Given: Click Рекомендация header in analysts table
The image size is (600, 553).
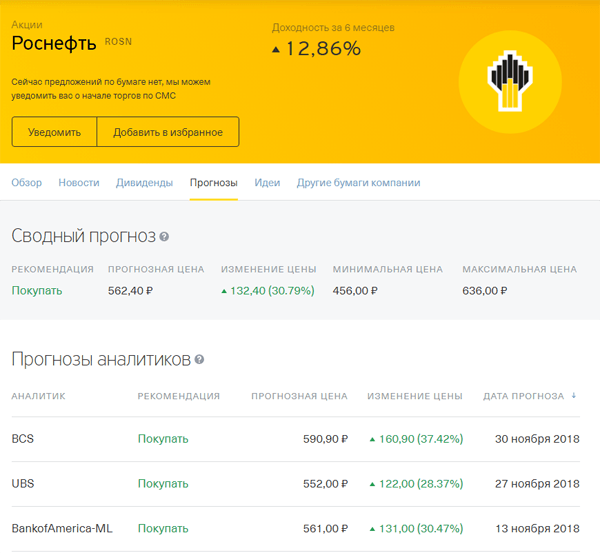Looking at the screenshot, I should pos(179,396).
